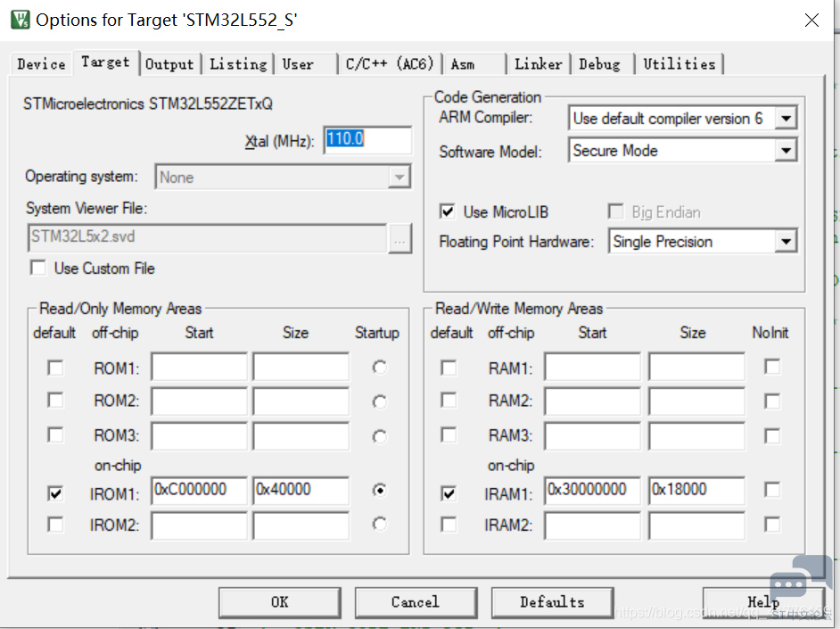
Task: Check the RAM1 default checkbox
Action: pos(449,368)
